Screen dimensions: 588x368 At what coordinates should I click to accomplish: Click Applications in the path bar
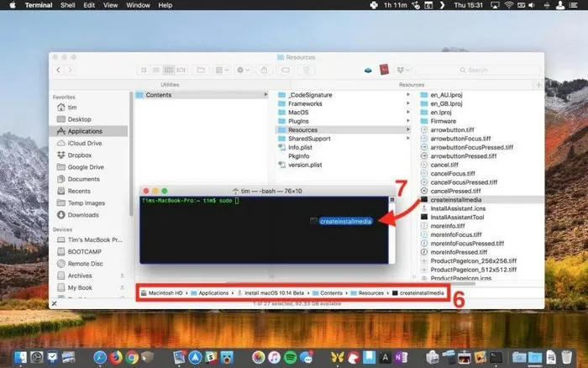[x=210, y=293]
